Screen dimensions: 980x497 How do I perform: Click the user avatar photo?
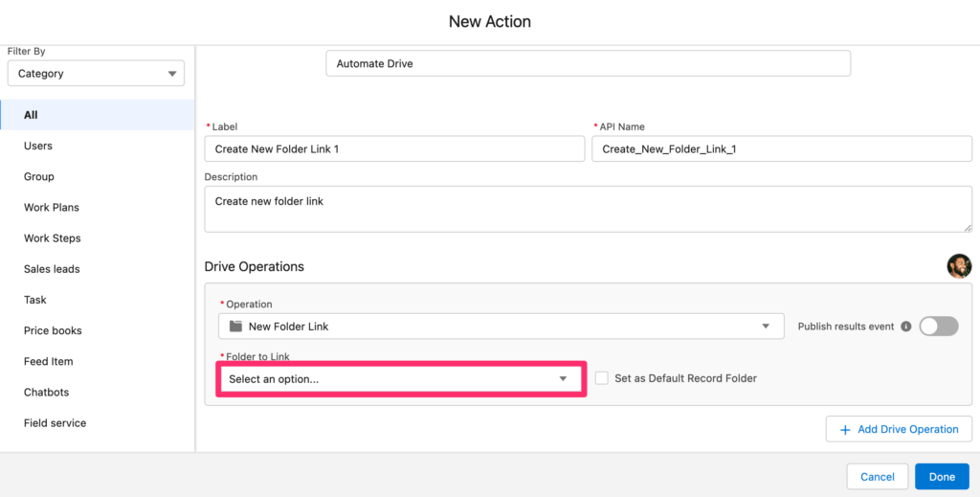[959, 265]
